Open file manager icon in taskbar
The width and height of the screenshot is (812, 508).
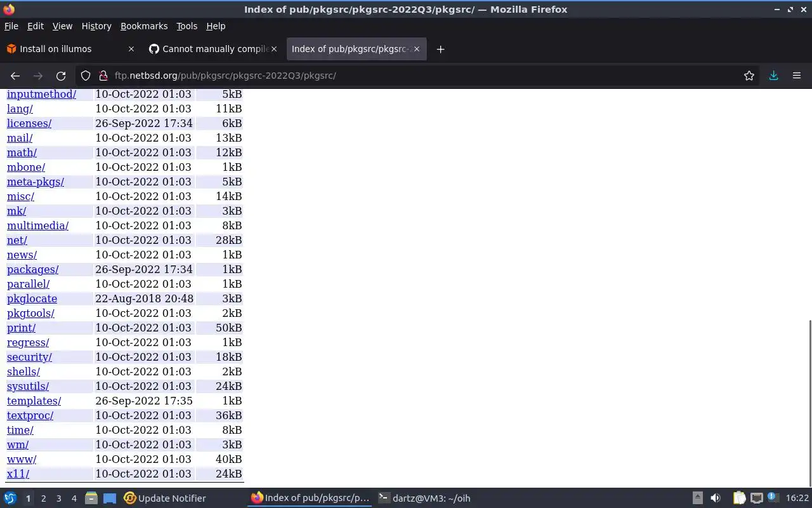tap(91, 498)
